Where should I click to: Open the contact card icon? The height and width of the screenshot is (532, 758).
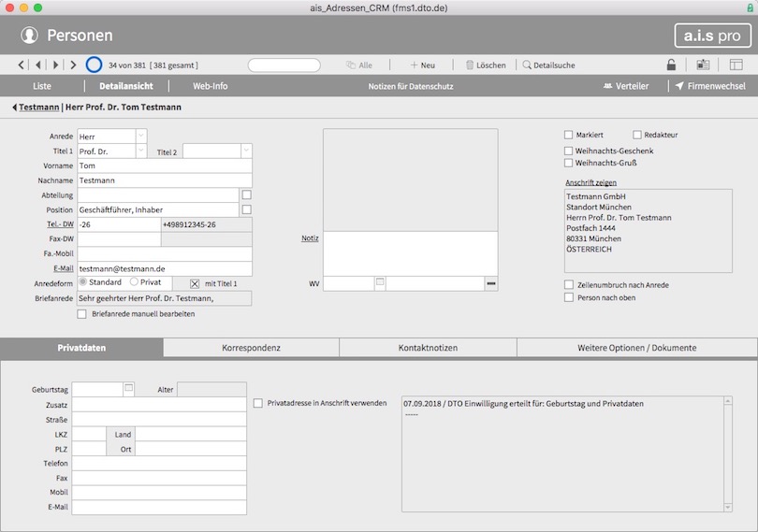(x=703, y=65)
